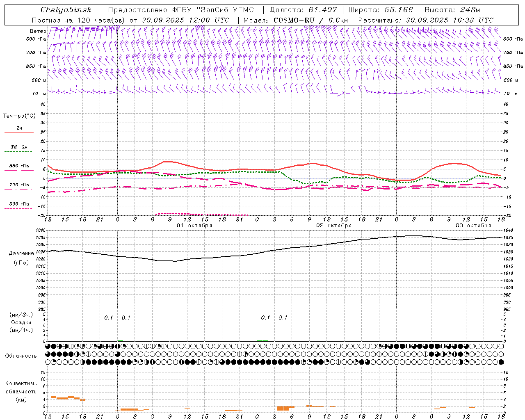Screen dimensions: 525x420
Task: Select the 'Широта: 55.166' latitude value
Action: [381, 10]
